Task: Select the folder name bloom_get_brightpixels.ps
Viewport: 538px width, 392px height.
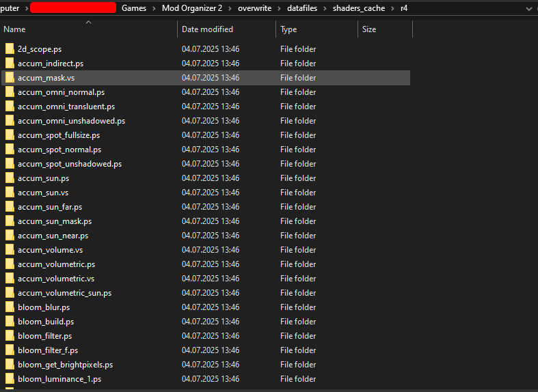Action: point(65,365)
